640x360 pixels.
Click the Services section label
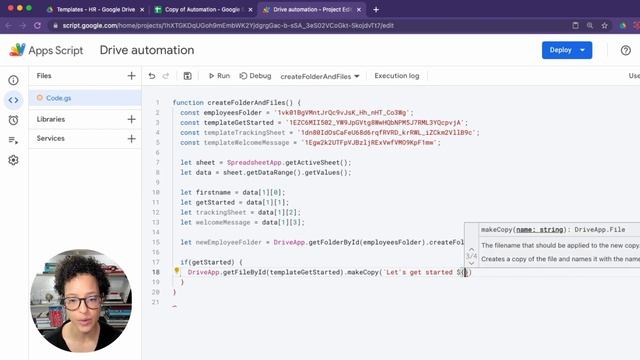51,138
